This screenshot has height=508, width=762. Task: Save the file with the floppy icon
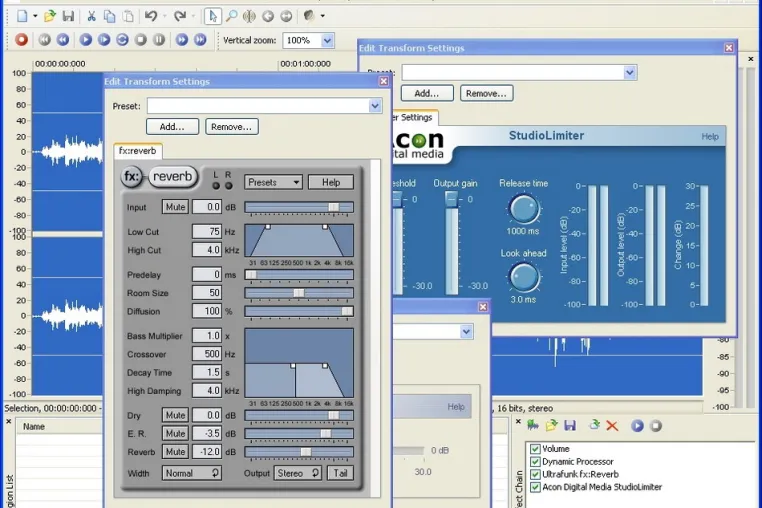(x=68, y=16)
